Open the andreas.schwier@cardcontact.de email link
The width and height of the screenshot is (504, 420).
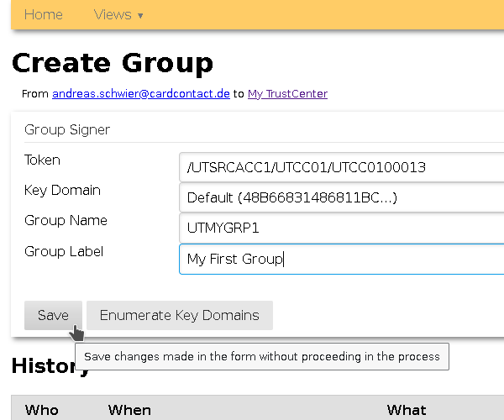tap(141, 94)
